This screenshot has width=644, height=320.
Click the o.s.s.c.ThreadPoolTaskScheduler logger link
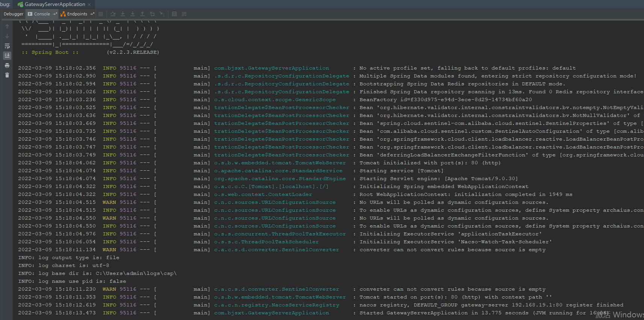coord(266,242)
